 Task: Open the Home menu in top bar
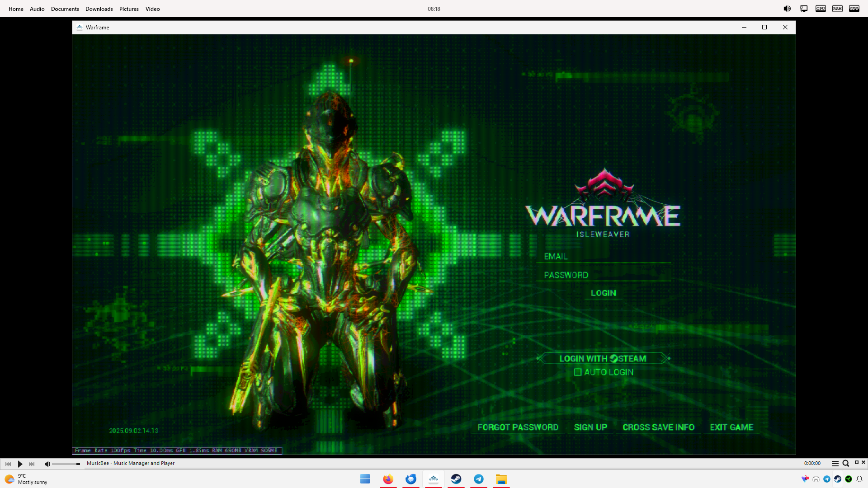click(x=16, y=9)
